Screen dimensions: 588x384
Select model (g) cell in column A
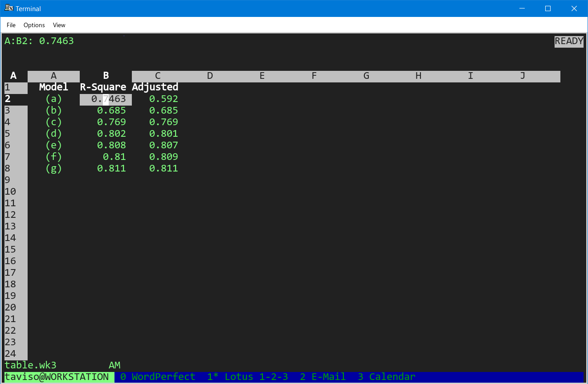[x=53, y=168]
